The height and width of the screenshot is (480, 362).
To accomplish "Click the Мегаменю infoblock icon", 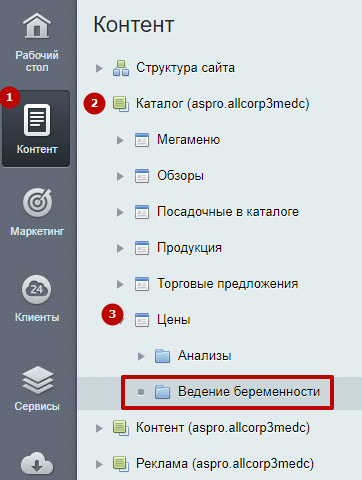I will (x=142, y=140).
